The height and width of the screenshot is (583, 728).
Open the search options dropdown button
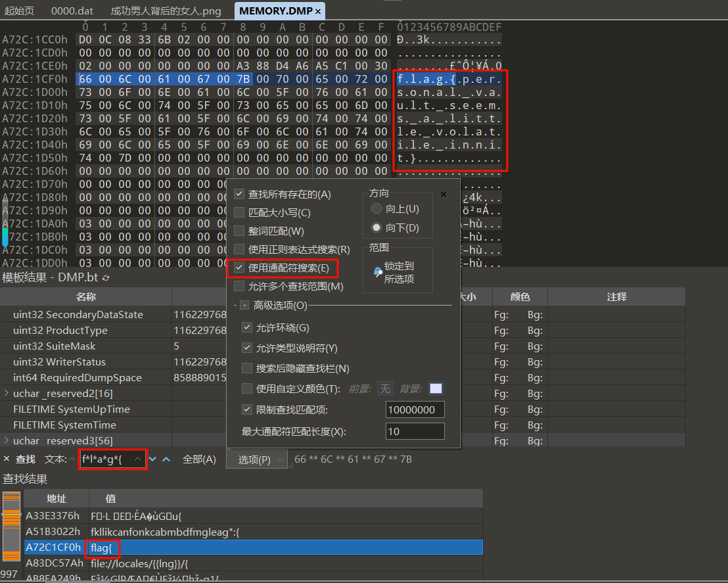[x=257, y=459]
